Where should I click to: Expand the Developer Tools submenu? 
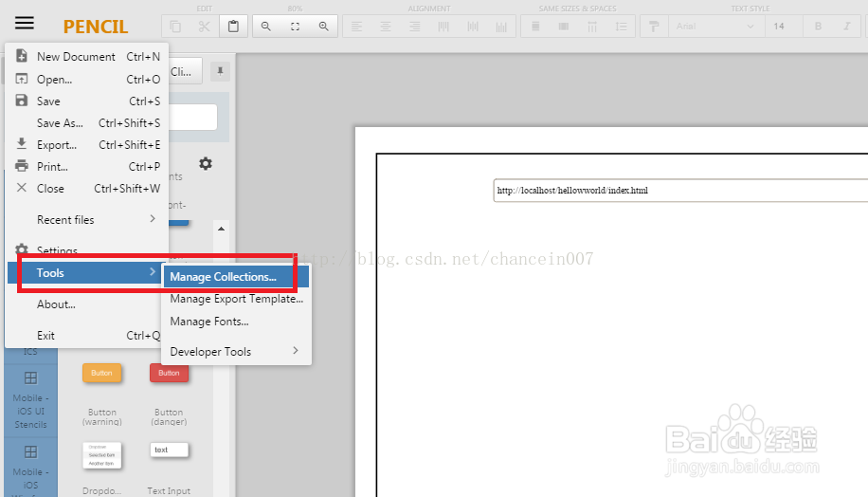236,351
